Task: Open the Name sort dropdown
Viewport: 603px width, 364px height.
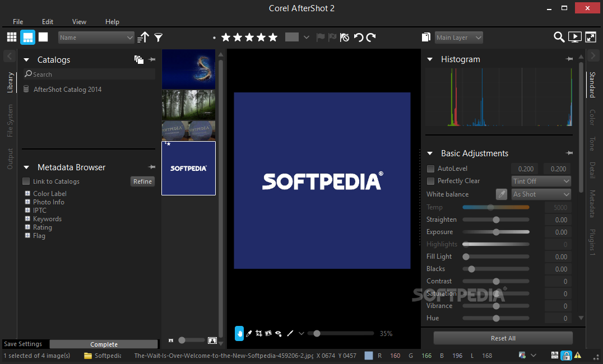Action: click(96, 38)
